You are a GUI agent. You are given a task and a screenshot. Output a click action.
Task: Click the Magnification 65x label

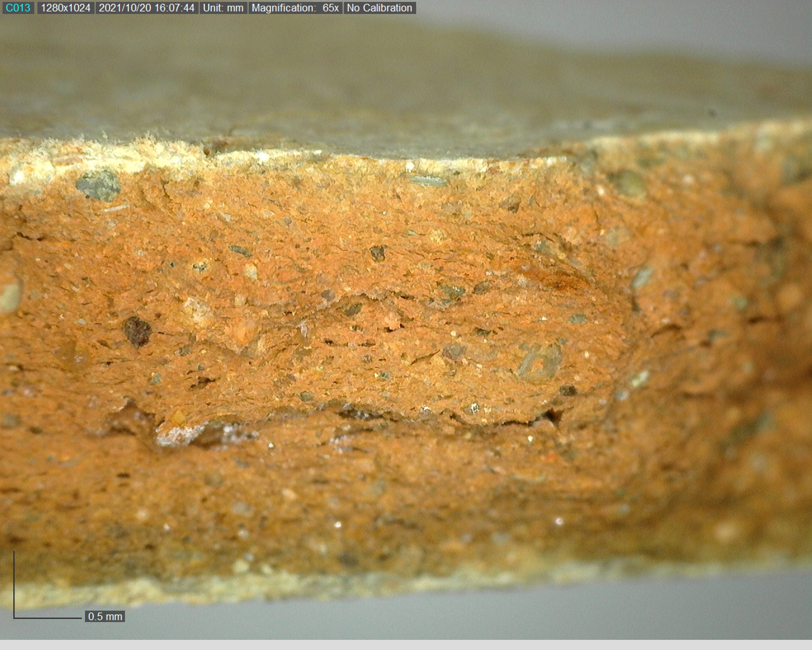click(295, 8)
